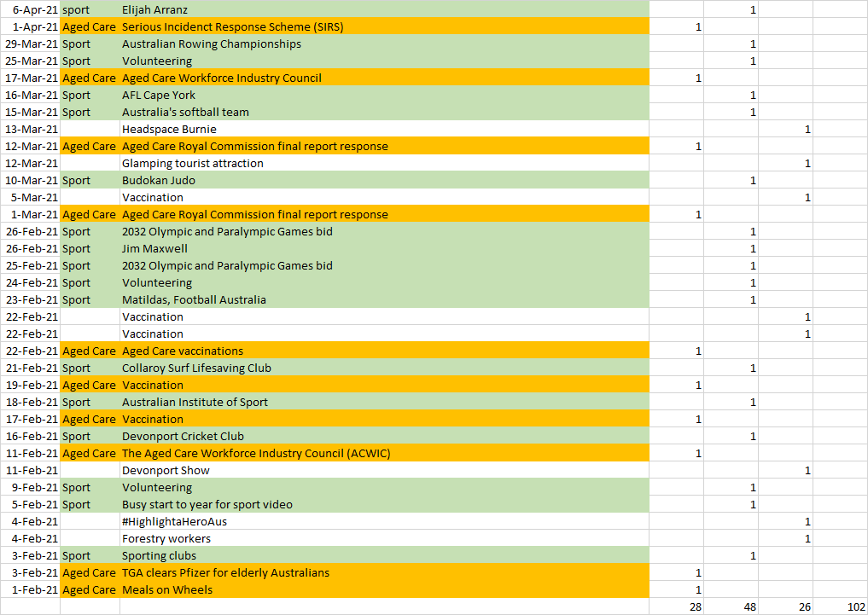
Task: Click the Serious Incidenct Response Scheme (SIRS) cell
Action: [x=384, y=26]
